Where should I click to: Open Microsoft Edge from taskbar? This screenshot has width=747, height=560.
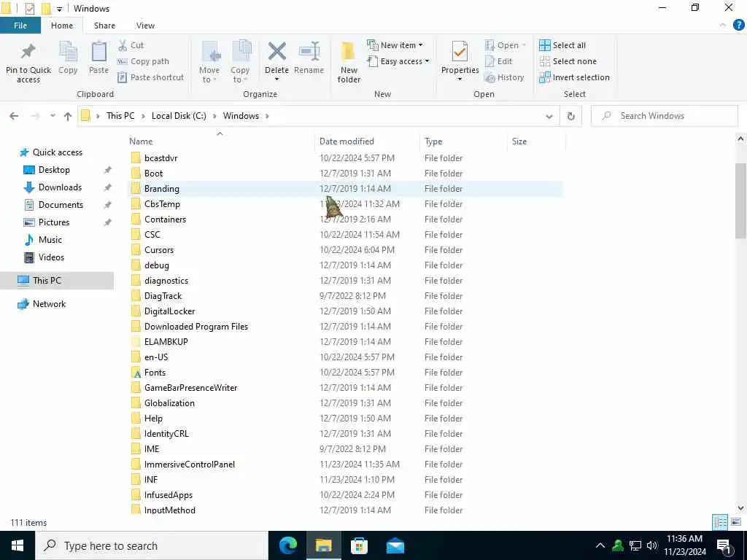tap(287, 545)
